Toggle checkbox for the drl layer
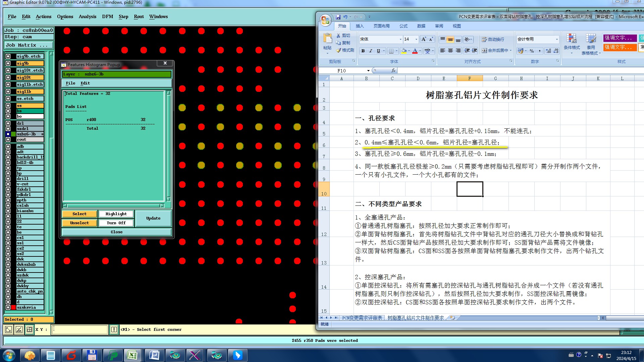Image resolution: width=644 pixels, height=362 pixels. 8,123
